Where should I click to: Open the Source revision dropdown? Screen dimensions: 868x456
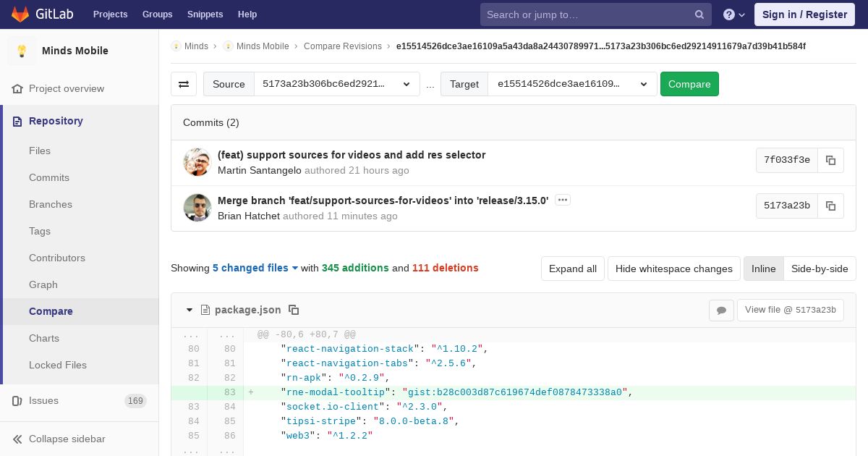point(337,84)
